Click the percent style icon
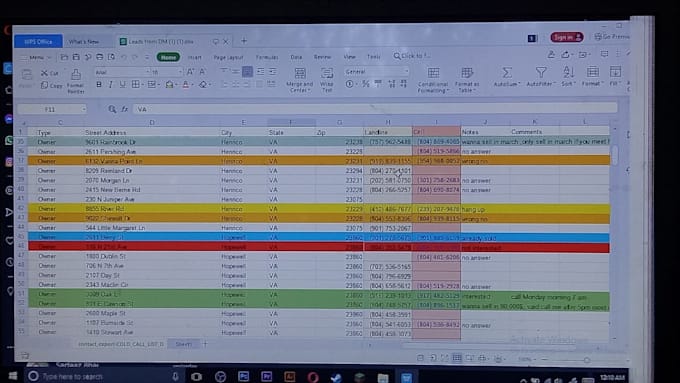Viewport: 680px width, 383px height. pos(366,84)
